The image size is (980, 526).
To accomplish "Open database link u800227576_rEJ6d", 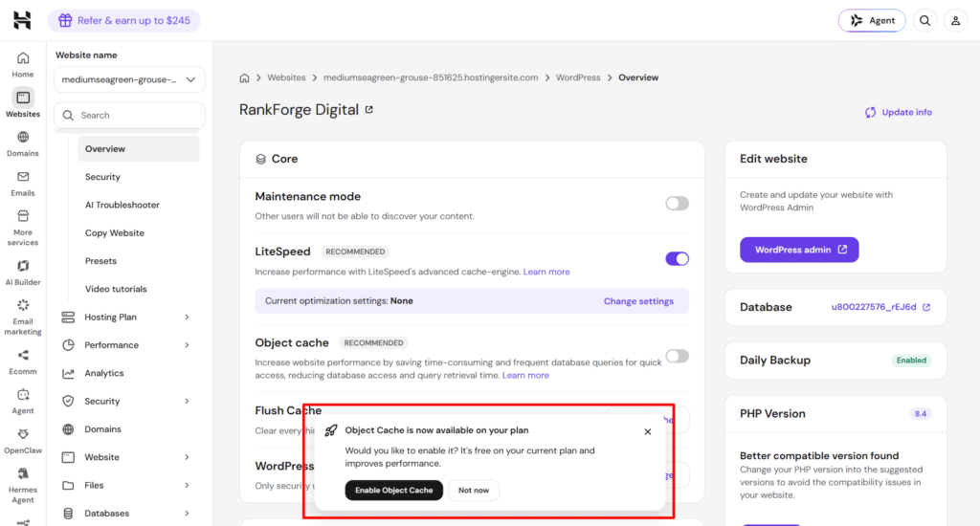I will (x=873, y=307).
